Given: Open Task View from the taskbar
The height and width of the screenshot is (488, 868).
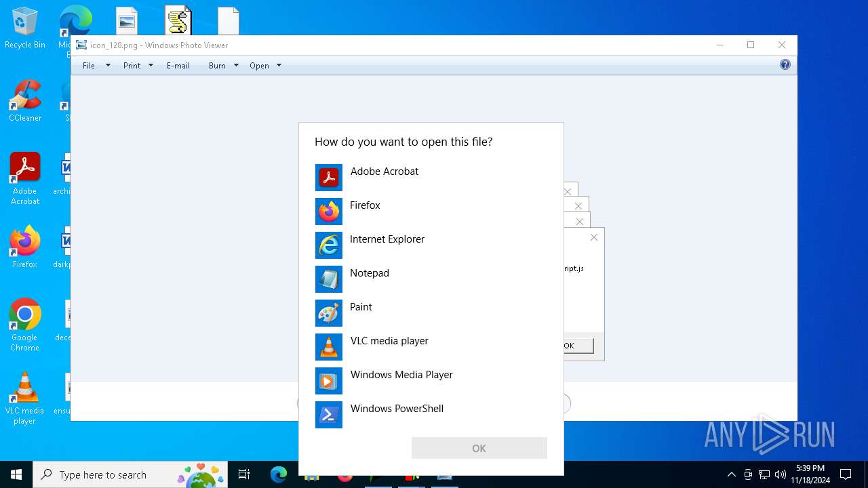Looking at the screenshot, I should (x=244, y=474).
